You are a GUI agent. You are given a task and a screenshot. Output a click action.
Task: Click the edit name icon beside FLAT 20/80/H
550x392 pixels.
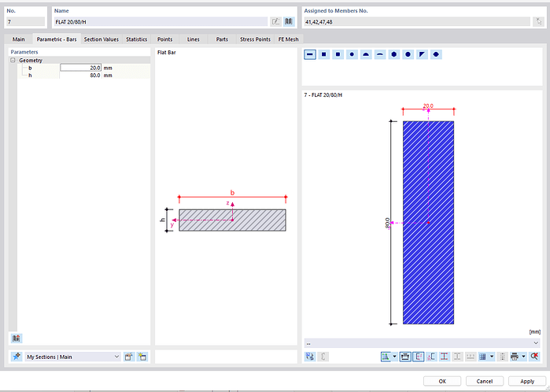(275, 22)
